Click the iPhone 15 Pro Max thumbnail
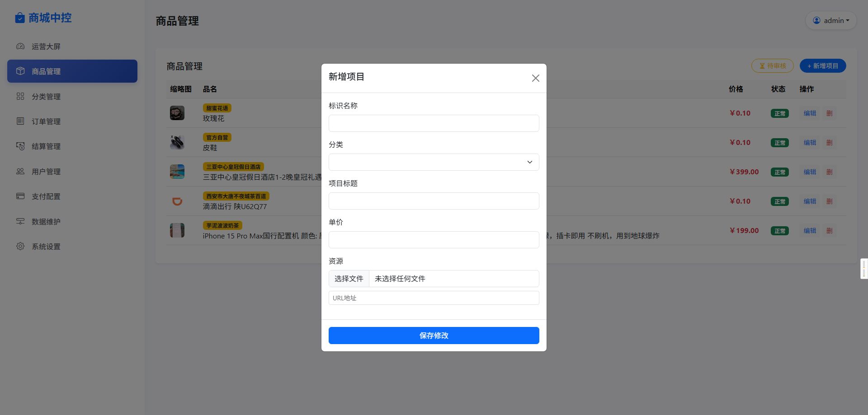 [177, 230]
